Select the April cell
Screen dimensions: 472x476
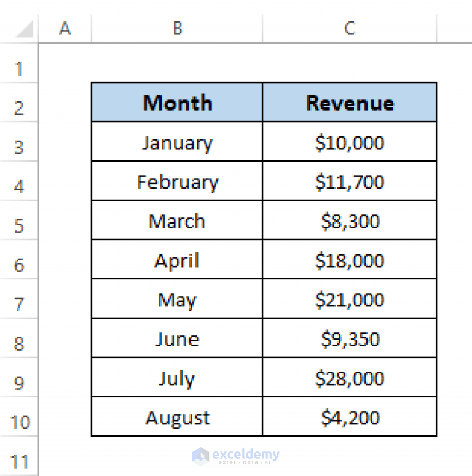(177, 260)
